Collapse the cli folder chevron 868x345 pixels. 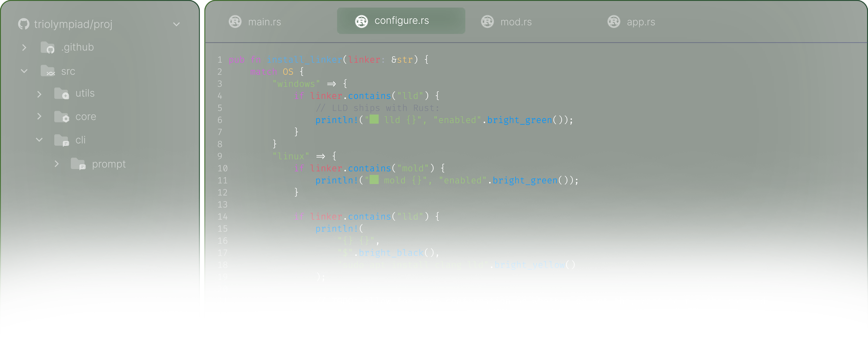(x=39, y=140)
